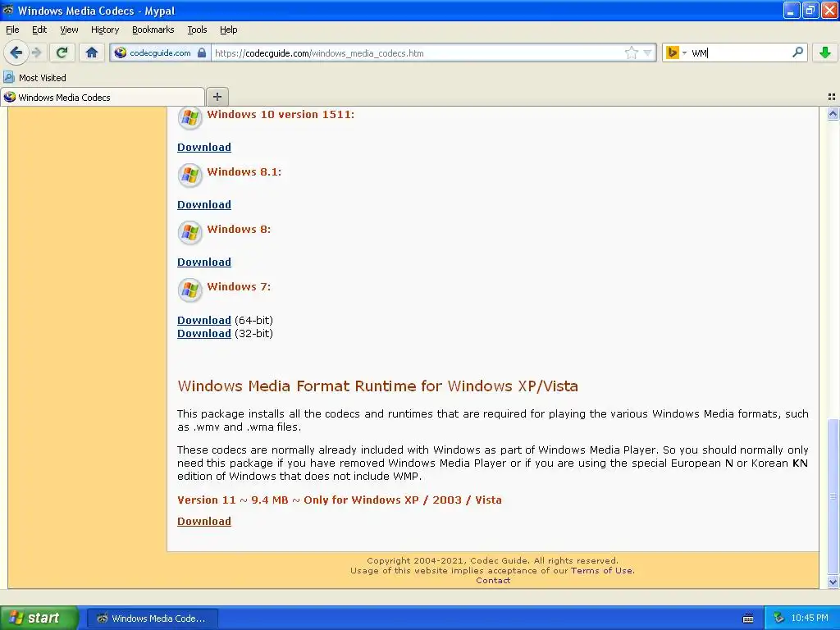Click the Windows 8.1 logo icon

pos(189,176)
